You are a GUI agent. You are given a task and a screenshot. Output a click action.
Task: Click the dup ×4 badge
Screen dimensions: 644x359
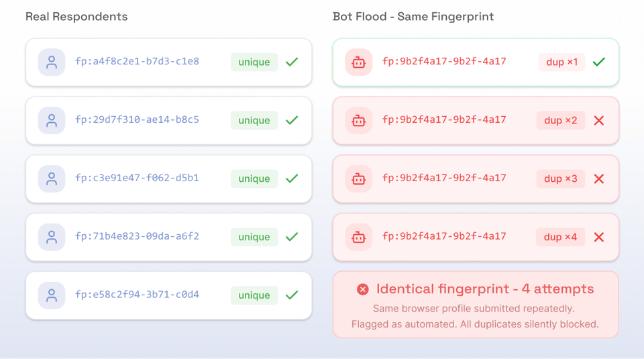point(560,237)
